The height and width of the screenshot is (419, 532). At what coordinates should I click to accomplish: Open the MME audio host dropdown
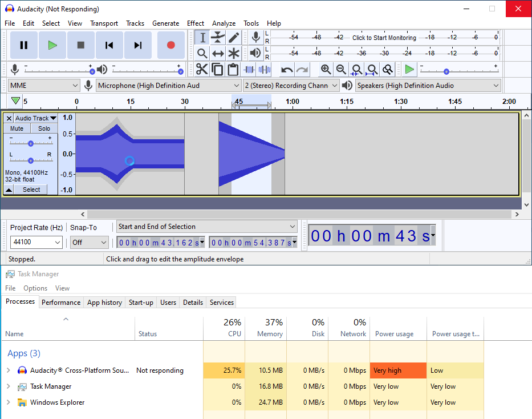tap(44, 84)
